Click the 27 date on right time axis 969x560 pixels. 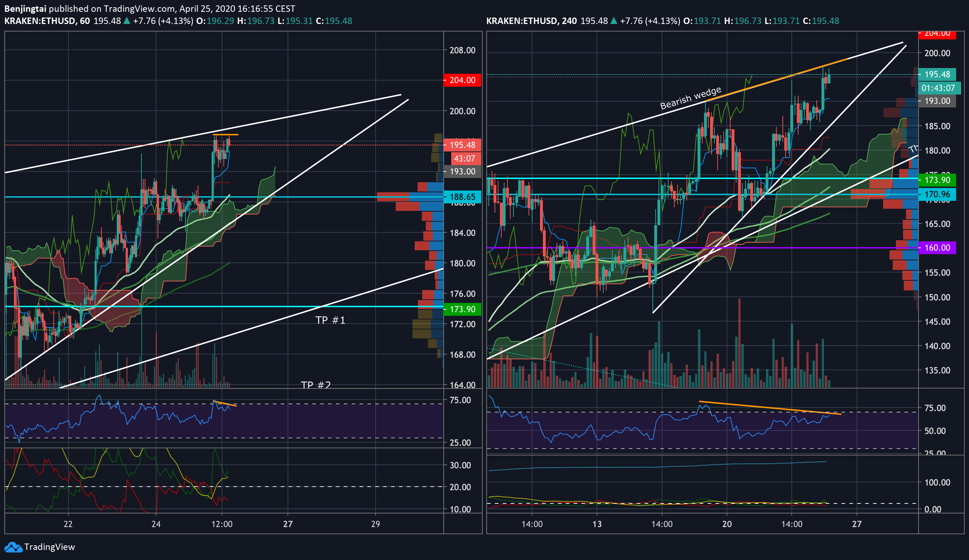point(857,524)
